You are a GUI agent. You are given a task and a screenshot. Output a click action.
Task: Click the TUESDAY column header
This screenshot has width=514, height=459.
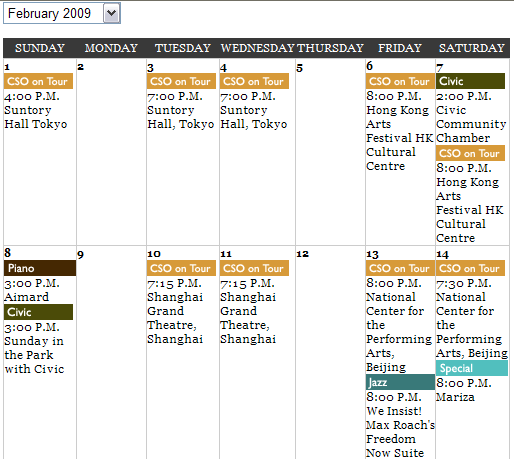[x=183, y=48]
